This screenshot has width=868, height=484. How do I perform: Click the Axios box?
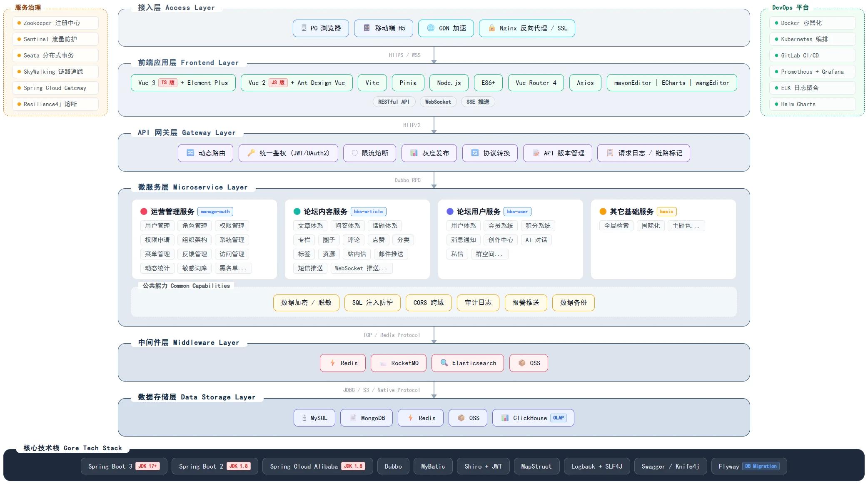click(585, 82)
